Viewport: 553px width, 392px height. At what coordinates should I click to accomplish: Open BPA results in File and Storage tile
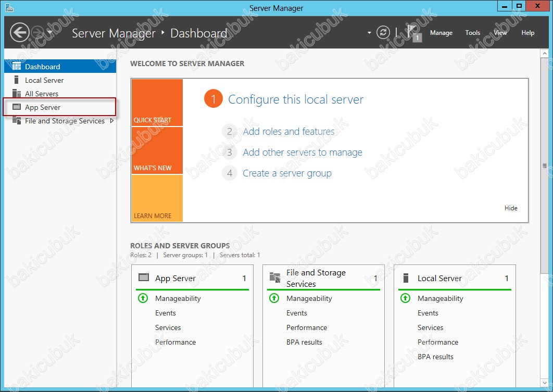[x=304, y=342]
